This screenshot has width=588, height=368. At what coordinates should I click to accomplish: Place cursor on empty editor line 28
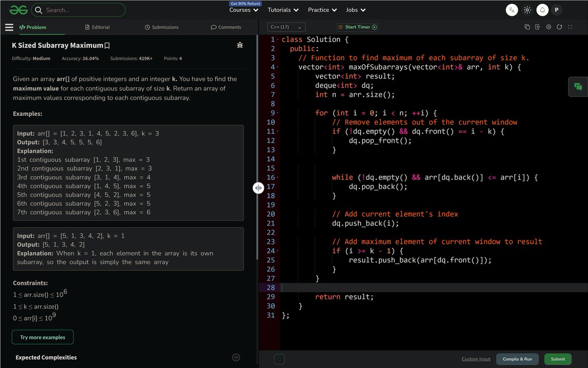click(434, 288)
